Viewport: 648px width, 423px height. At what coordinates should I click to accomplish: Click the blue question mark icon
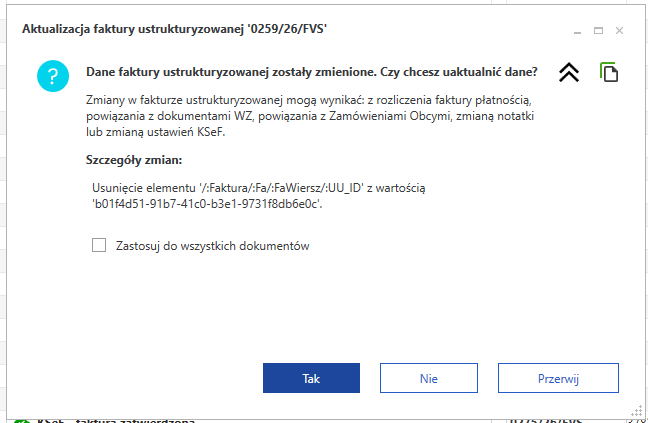[53, 76]
